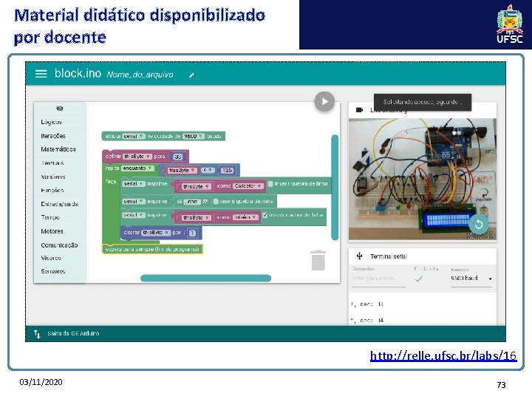Viewport: 532px width, 399px height.
Task: Open the Caractere format dropdown
Action: pos(248,186)
